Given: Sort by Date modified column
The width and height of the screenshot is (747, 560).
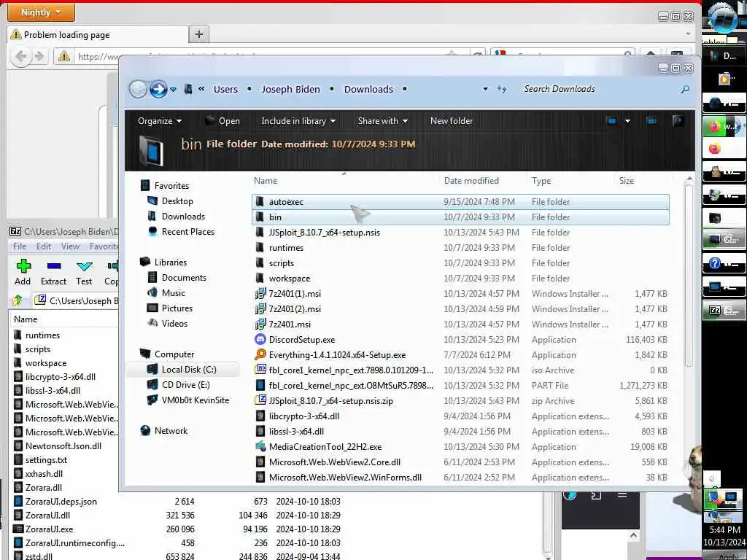Looking at the screenshot, I should pos(471,181).
